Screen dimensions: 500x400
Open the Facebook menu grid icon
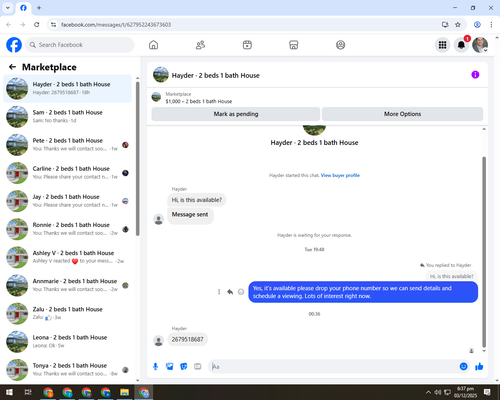click(x=442, y=45)
